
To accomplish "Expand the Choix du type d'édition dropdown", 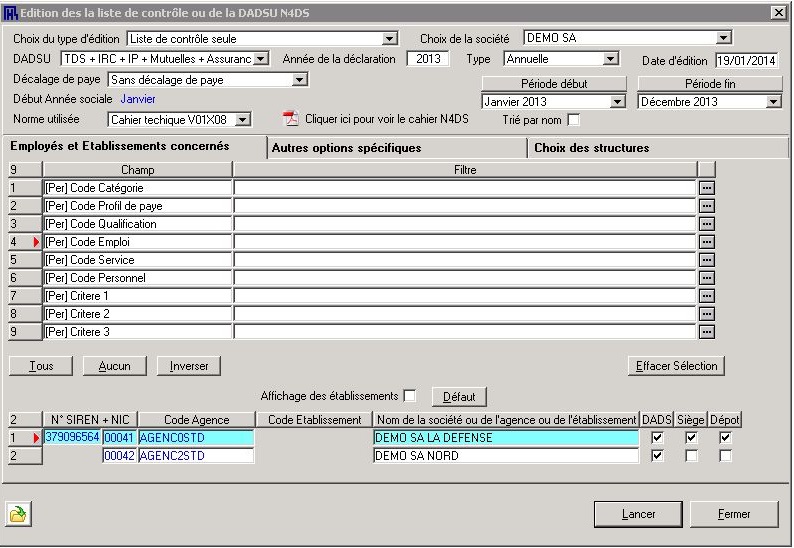I will tap(390, 39).
